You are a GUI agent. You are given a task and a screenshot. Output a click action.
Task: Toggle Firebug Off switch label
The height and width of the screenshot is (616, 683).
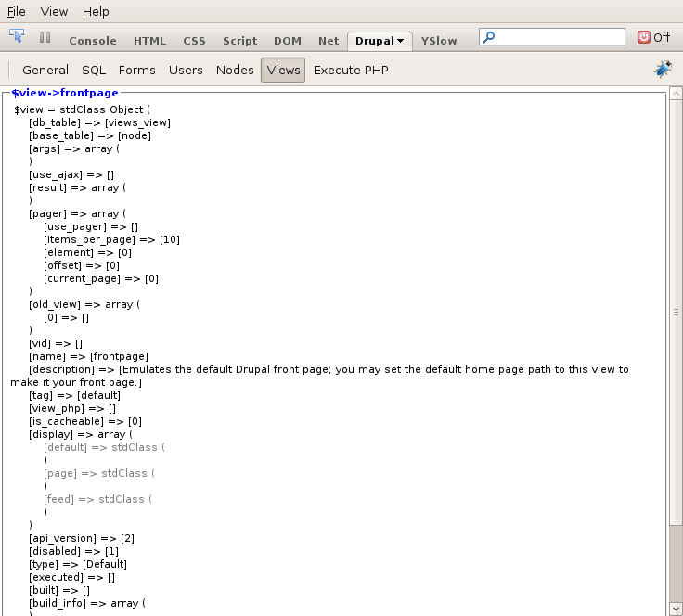point(662,37)
